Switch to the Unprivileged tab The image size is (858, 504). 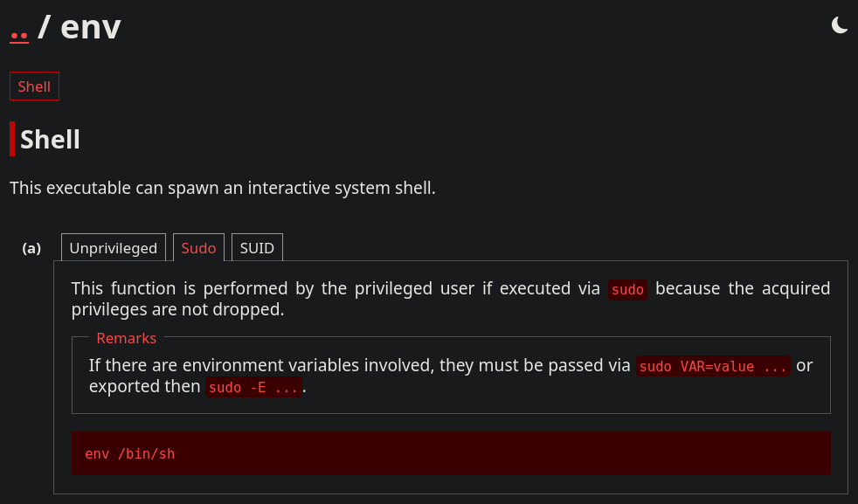tap(114, 248)
